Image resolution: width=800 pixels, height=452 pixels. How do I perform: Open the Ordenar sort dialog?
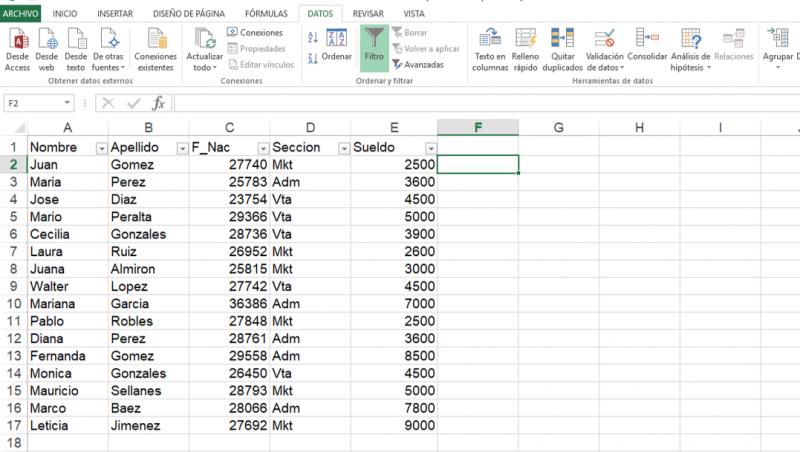pos(336,44)
